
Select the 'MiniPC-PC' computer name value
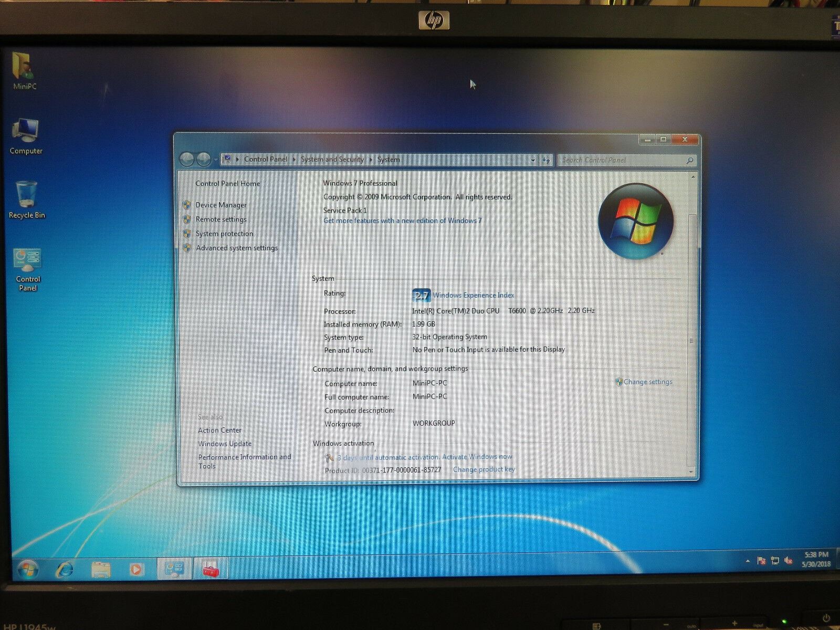pyautogui.click(x=430, y=383)
